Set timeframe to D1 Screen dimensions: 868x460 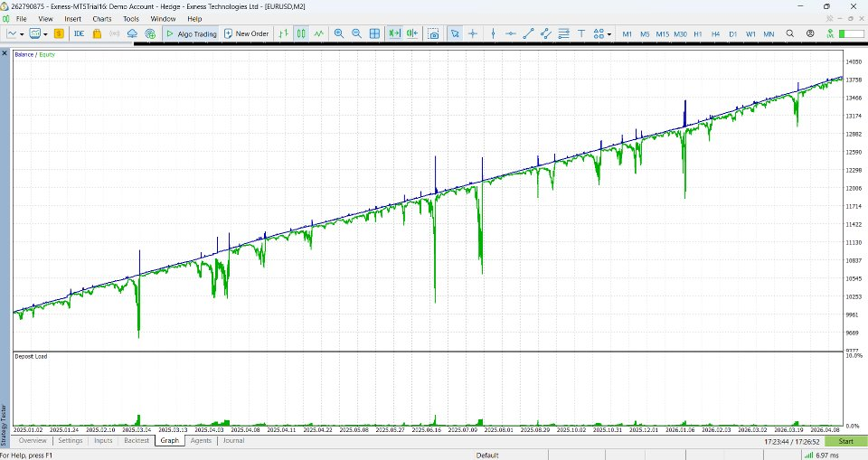point(733,33)
